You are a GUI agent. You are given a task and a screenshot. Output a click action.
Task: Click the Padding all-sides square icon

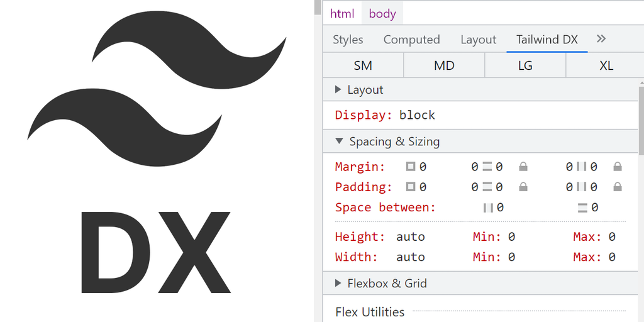coord(411,187)
